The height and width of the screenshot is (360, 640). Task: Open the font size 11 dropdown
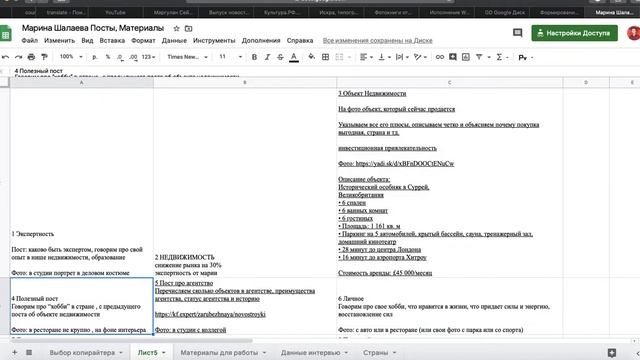tap(230, 57)
